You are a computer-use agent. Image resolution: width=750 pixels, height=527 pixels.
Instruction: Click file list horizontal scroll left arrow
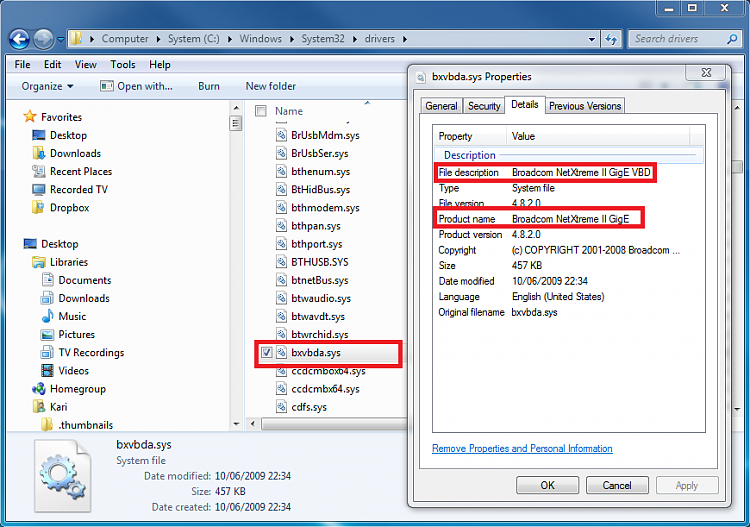pyautogui.click(x=253, y=424)
